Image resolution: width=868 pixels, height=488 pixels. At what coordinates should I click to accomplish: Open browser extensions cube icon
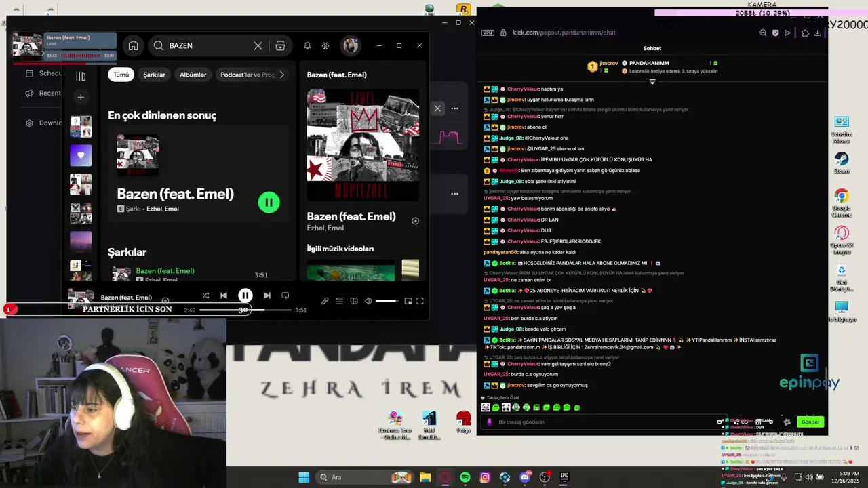coord(805,33)
